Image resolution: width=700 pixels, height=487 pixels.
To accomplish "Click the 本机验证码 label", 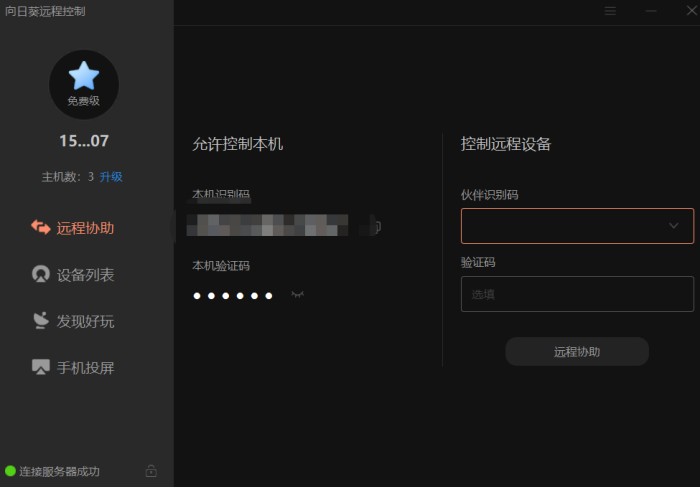I will pos(221,266).
